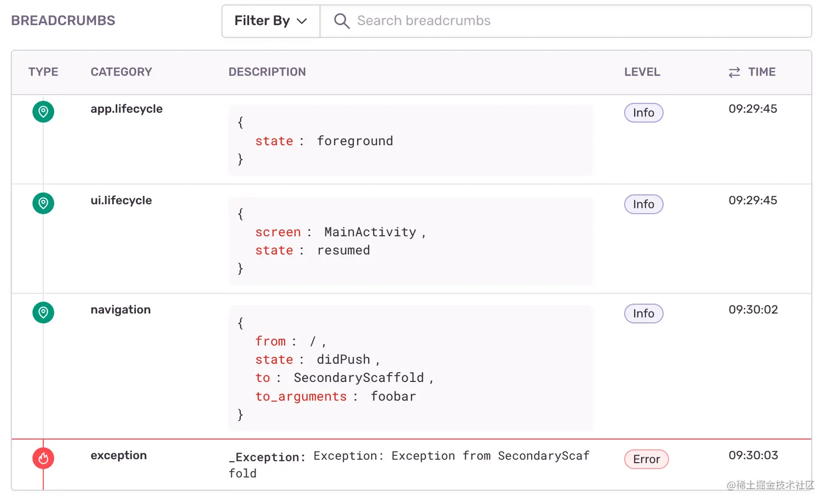Click the CATEGORY column header
This screenshot has height=504, width=828.
121,72
